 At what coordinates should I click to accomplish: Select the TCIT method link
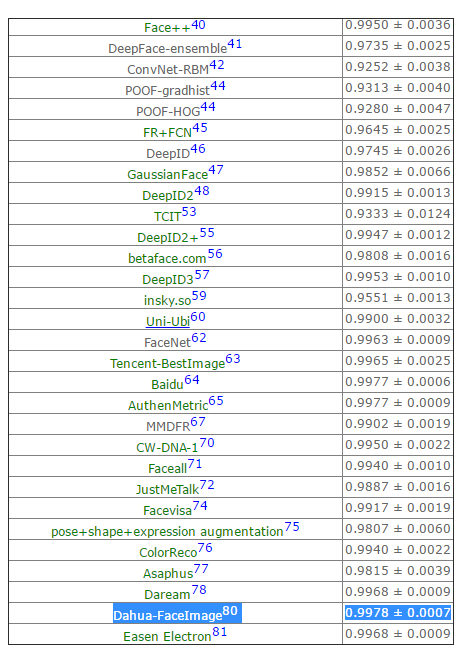[168, 216]
